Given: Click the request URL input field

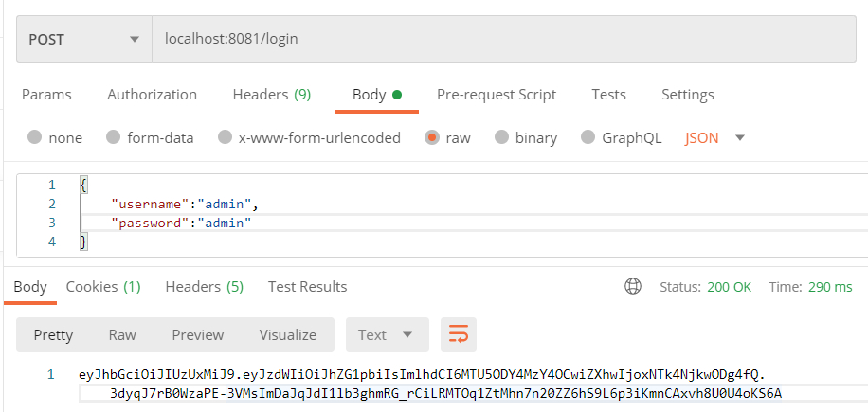Looking at the screenshot, I should click(x=502, y=39).
